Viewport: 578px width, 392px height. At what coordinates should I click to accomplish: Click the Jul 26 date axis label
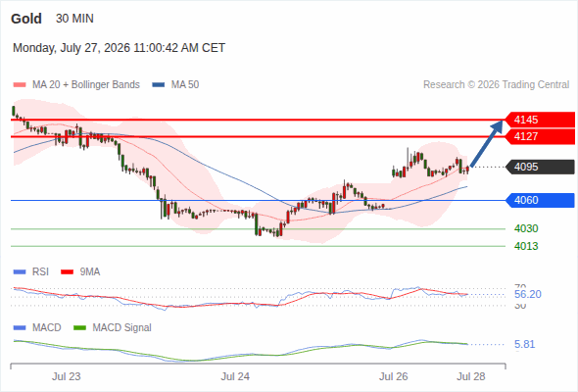[x=394, y=376]
